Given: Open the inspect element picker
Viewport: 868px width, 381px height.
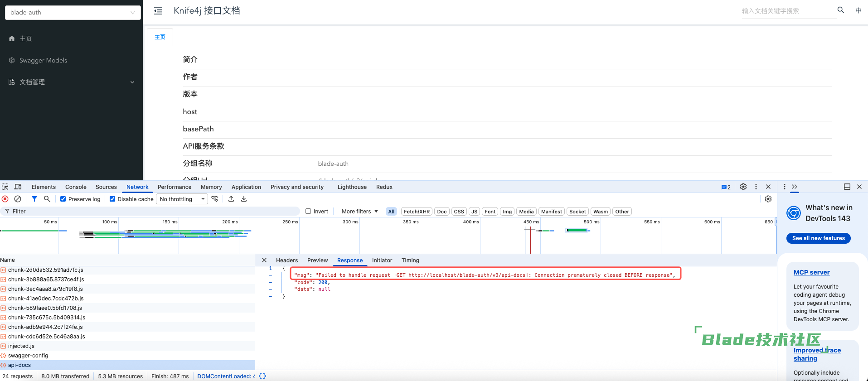Looking at the screenshot, I should click(x=5, y=187).
